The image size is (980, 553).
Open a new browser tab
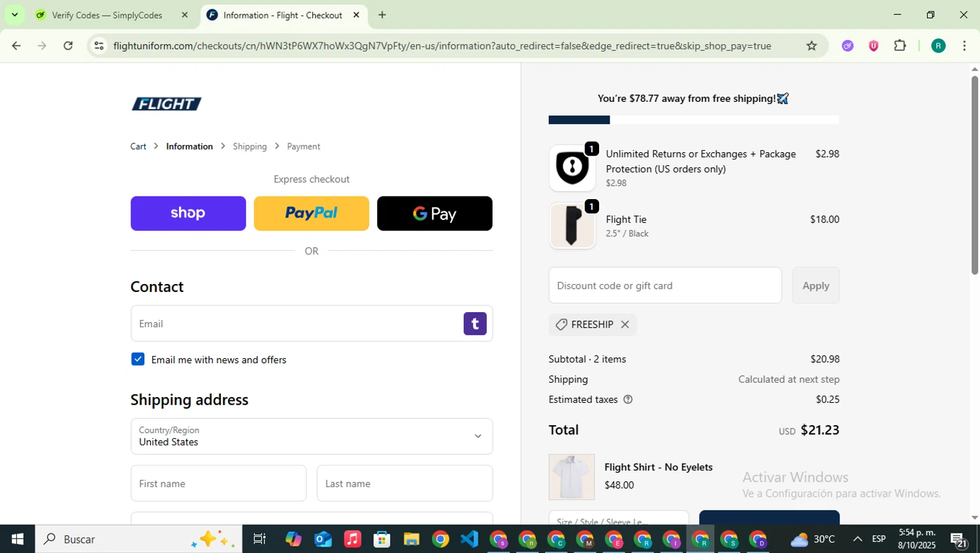(x=382, y=15)
